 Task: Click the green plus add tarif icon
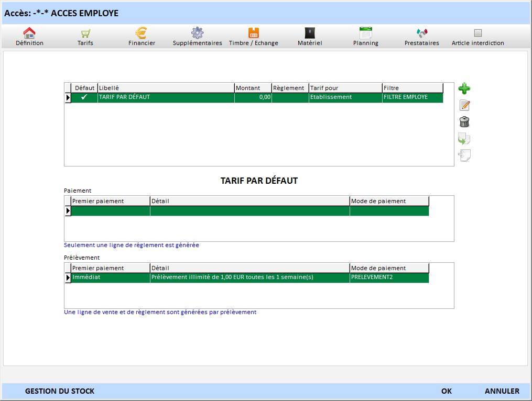[x=464, y=88]
